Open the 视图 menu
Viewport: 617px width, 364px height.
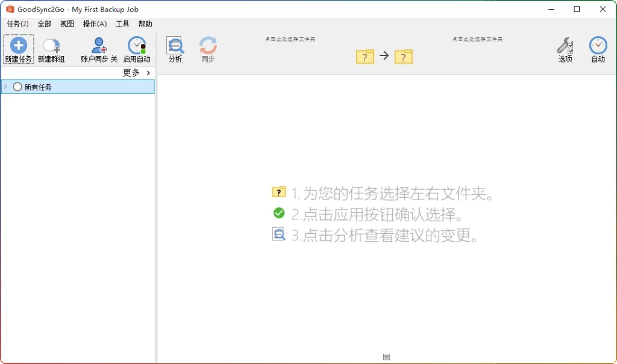coord(67,24)
